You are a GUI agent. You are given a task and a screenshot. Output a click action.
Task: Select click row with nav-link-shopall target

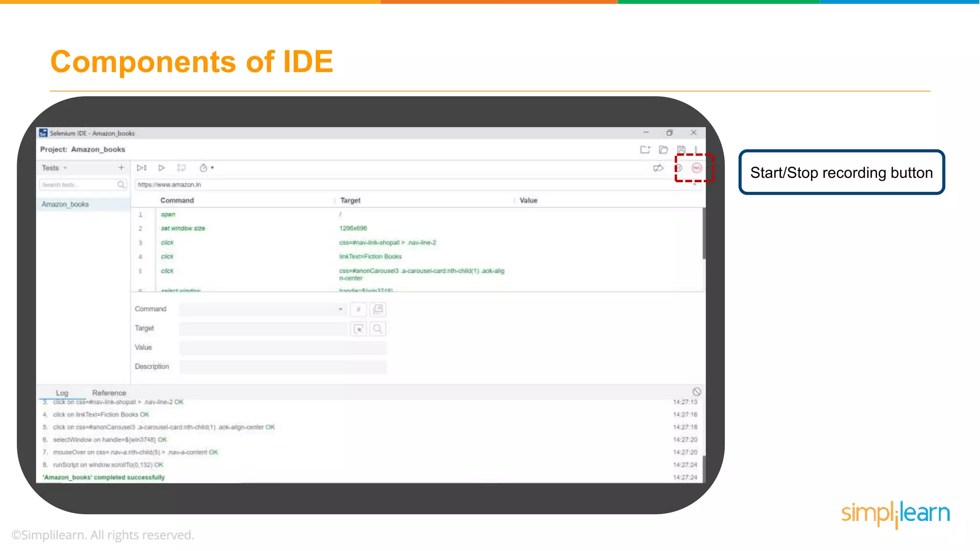[417, 242]
